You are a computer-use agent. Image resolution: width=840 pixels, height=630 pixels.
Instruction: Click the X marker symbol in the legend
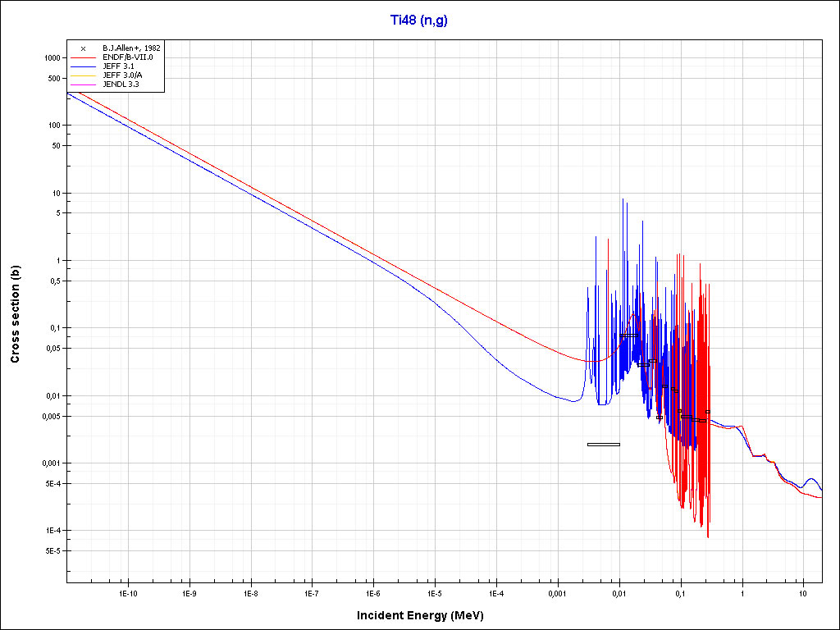[x=83, y=48]
